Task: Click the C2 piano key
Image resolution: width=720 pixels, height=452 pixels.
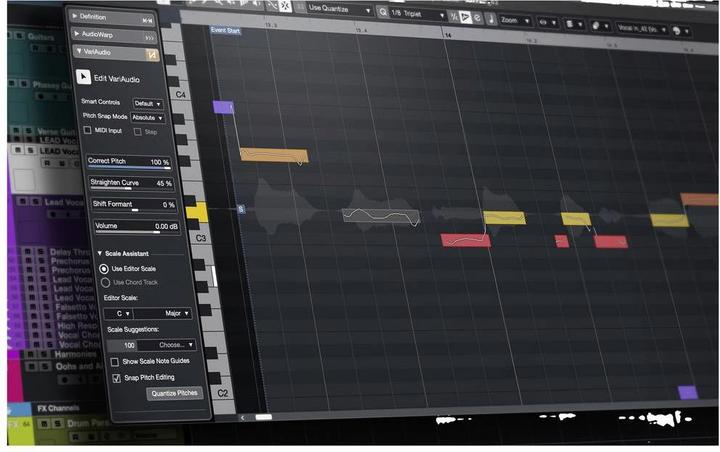Action: tap(222, 393)
